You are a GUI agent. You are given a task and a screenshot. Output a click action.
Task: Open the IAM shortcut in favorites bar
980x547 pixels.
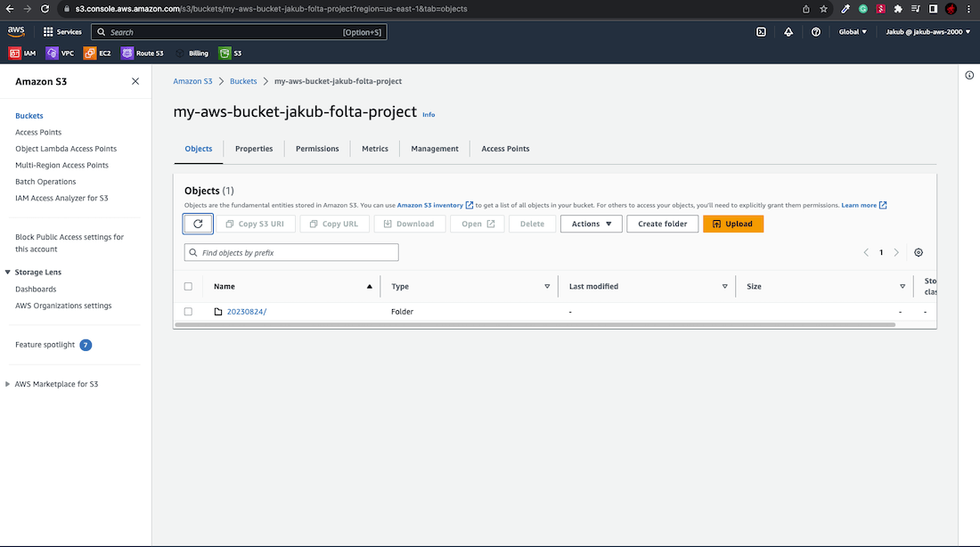tap(22, 53)
